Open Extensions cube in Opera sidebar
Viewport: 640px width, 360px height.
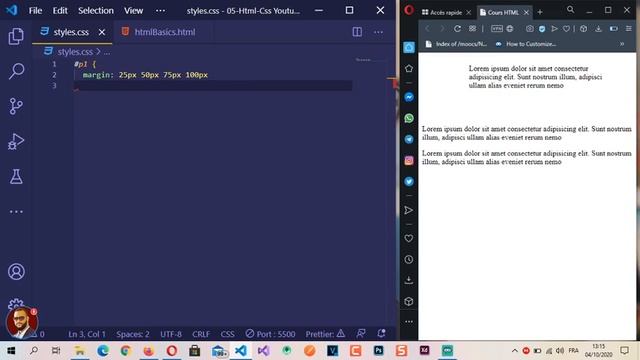(x=409, y=302)
